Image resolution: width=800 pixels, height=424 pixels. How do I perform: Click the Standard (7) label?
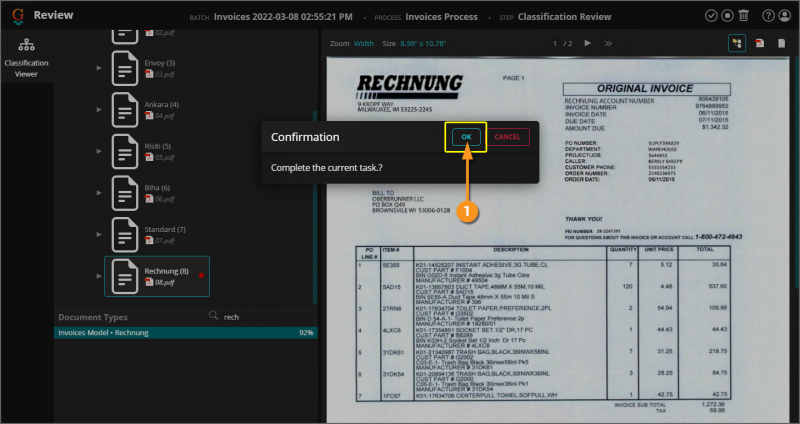165,230
